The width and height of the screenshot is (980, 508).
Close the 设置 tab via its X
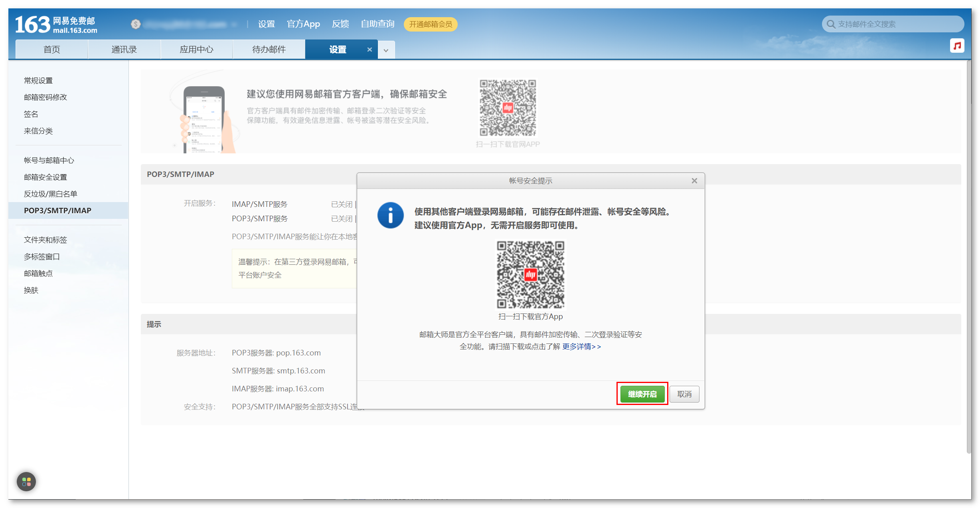coord(369,50)
